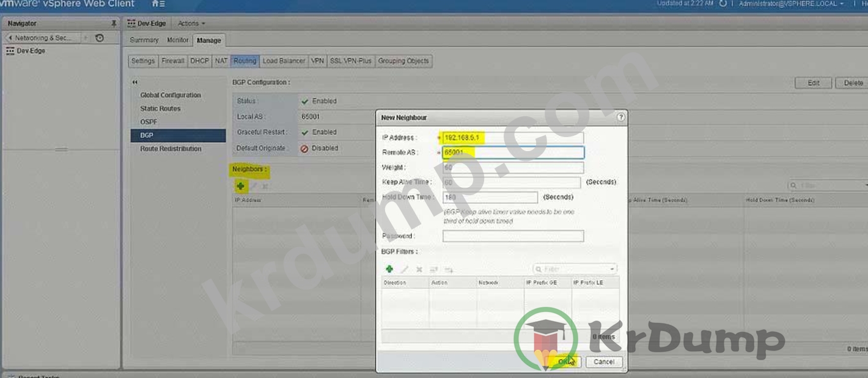This screenshot has width=868, height=378.
Task: Focus the Keep Alive Time field
Action: [512, 182]
